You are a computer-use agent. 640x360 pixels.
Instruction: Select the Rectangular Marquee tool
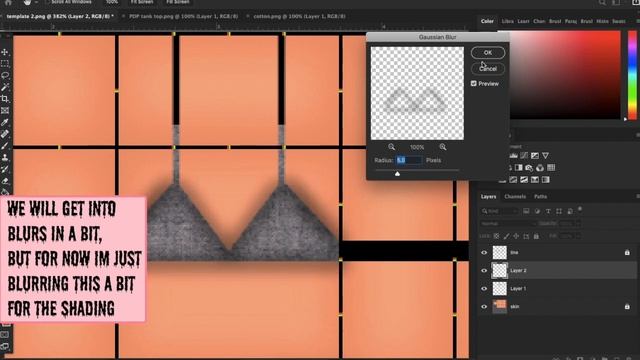coord(5,64)
